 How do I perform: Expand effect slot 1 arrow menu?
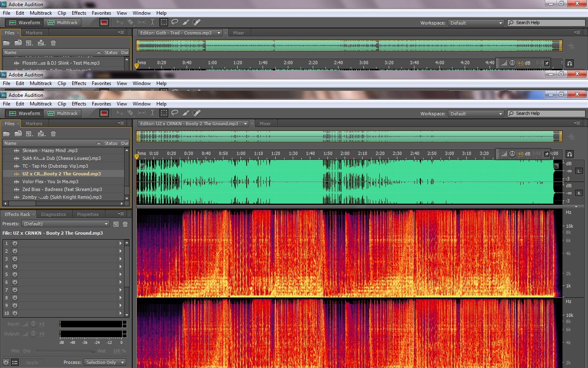pyautogui.click(x=120, y=243)
